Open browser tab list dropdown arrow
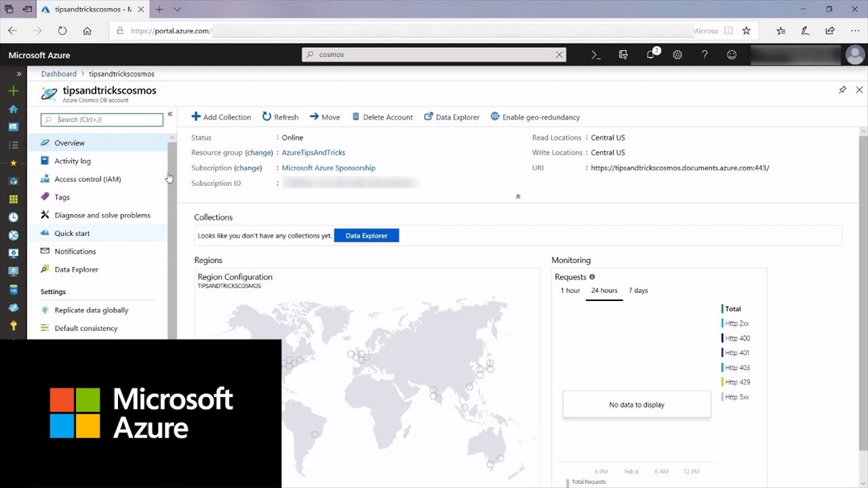The image size is (868, 488). click(x=178, y=9)
